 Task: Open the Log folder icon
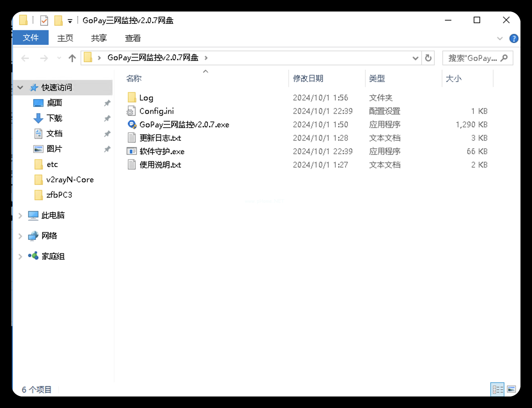pos(132,98)
